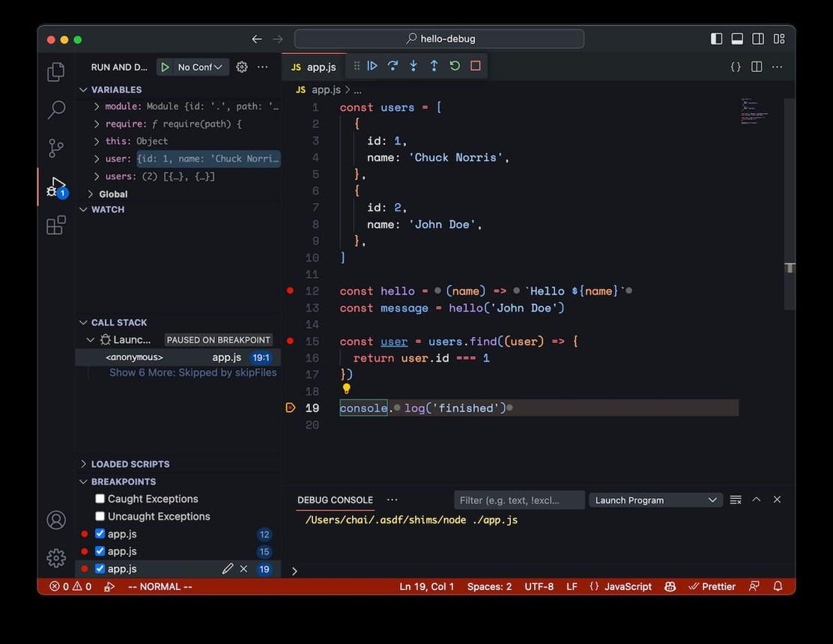833x644 pixels.
Task: Open the Search view in activity bar
Action: tap(56, 110)
